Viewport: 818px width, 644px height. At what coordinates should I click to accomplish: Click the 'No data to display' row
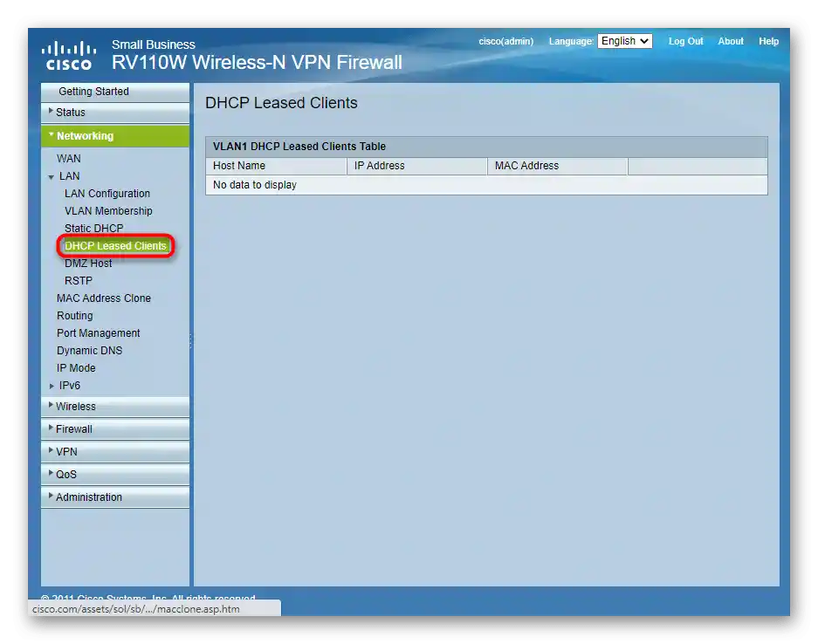coord(486,185)
